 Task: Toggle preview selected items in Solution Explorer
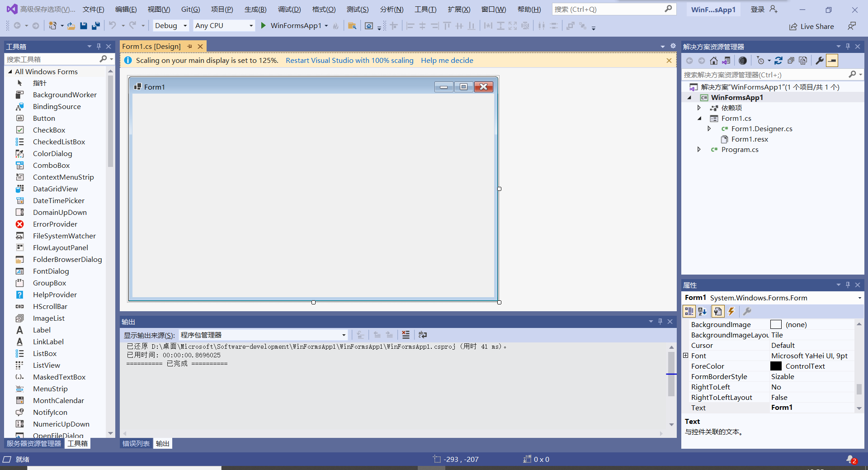tap(832, 61)
